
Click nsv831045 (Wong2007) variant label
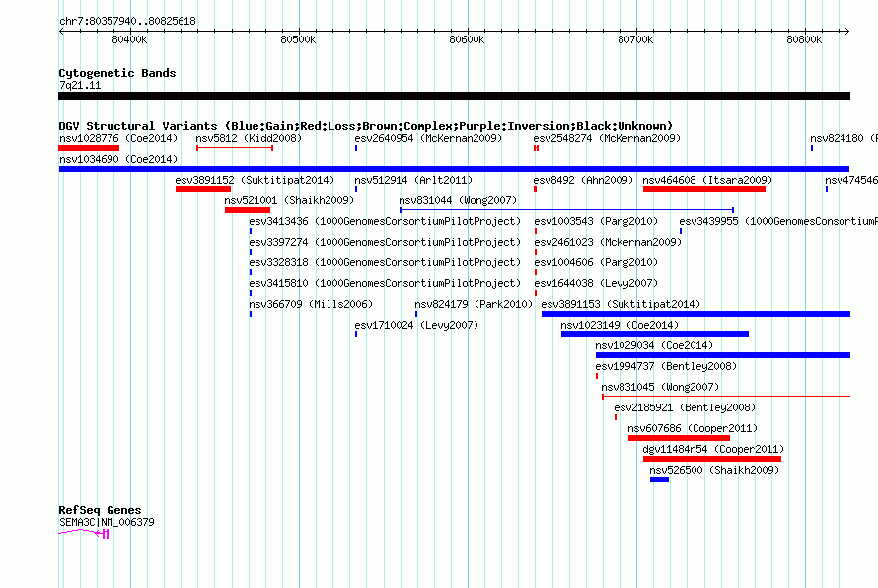coord(660,387)
